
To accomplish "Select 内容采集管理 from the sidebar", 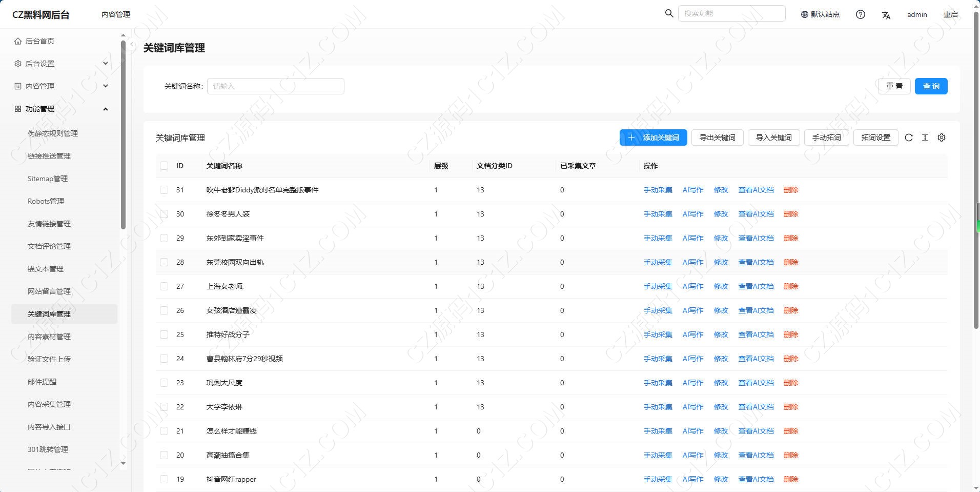I will [49, 404].
